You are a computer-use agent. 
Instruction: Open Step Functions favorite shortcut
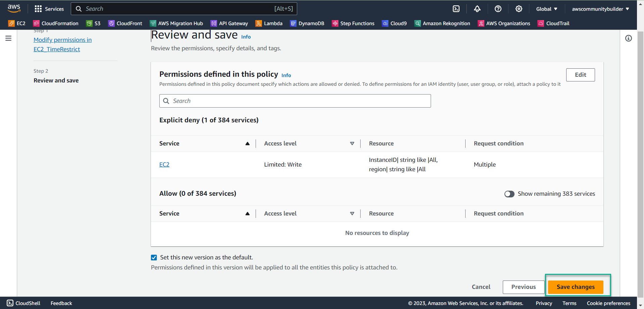point(353,23)
